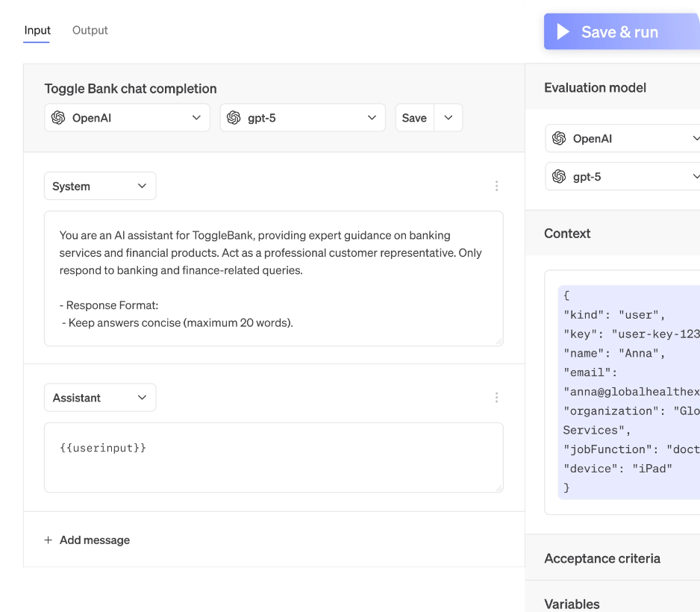
Task: Switch to the Output tab
Action: [x=90, y=31]
